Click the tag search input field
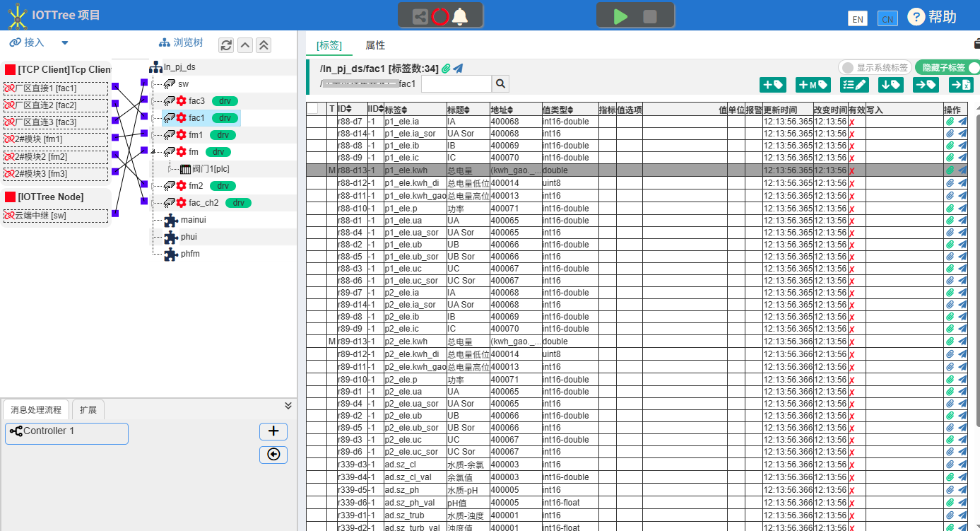980x531 pixels. coord(456,84)
